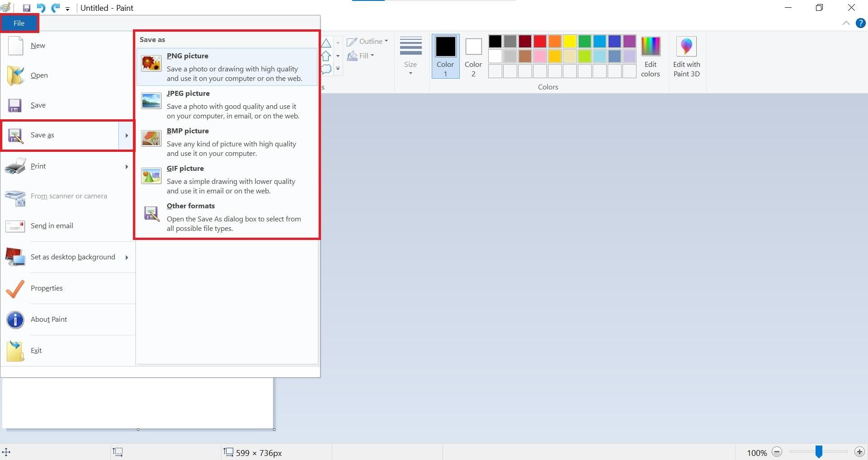Click the zoom in plus icon

tap(860, 452)
